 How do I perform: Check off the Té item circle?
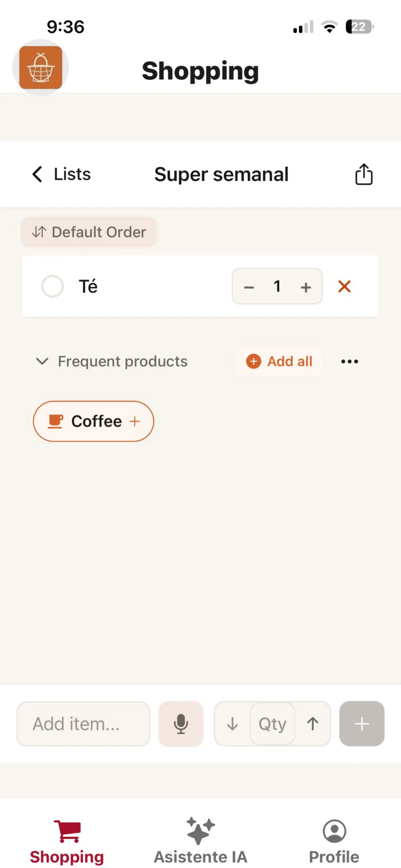(x=52, y=287)
